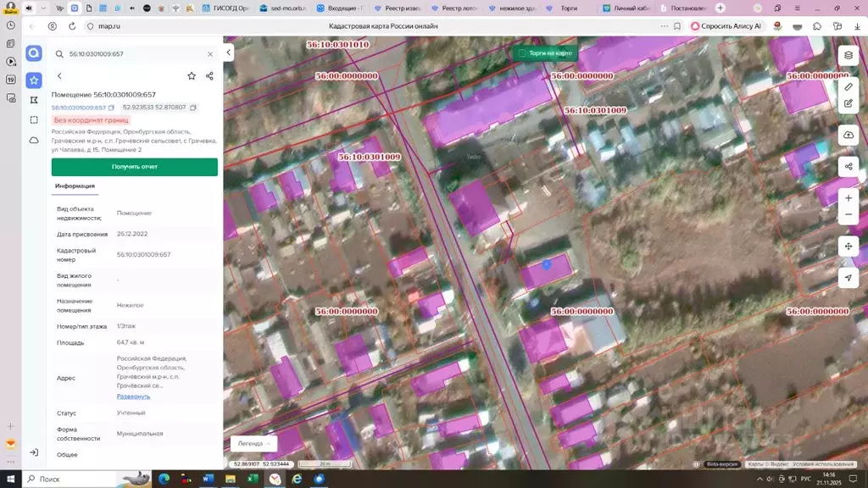Toggle the 'Торги на карте' map overlay

545,53
